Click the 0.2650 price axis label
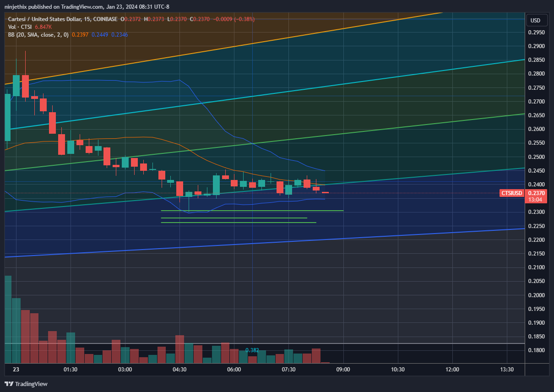Screen dimensions: 554x392 tap(536, 115)
